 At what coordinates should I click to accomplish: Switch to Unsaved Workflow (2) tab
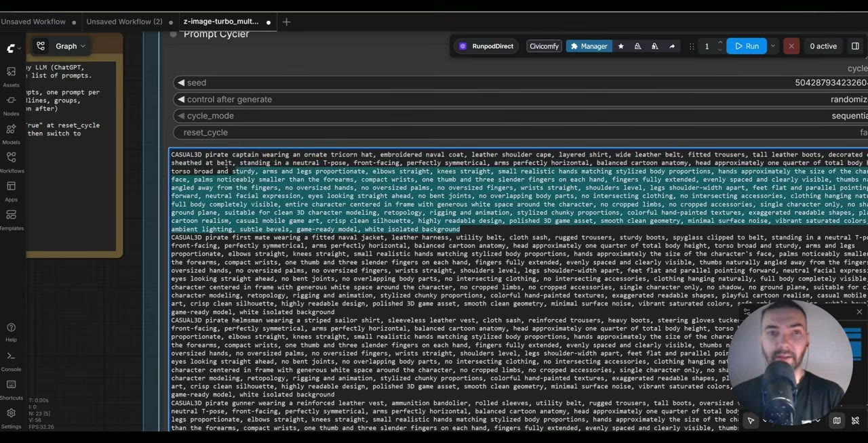click(124, 22)
